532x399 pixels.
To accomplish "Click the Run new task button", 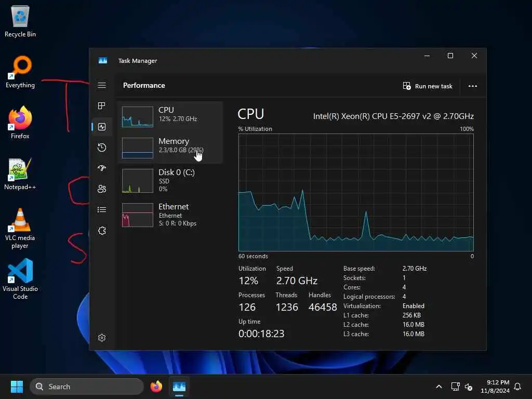I will tap(428, 86).
